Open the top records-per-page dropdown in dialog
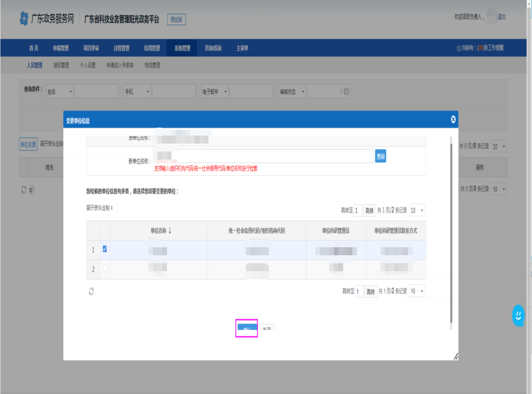This screenshot has height=394, width=532. pos(418,210)
